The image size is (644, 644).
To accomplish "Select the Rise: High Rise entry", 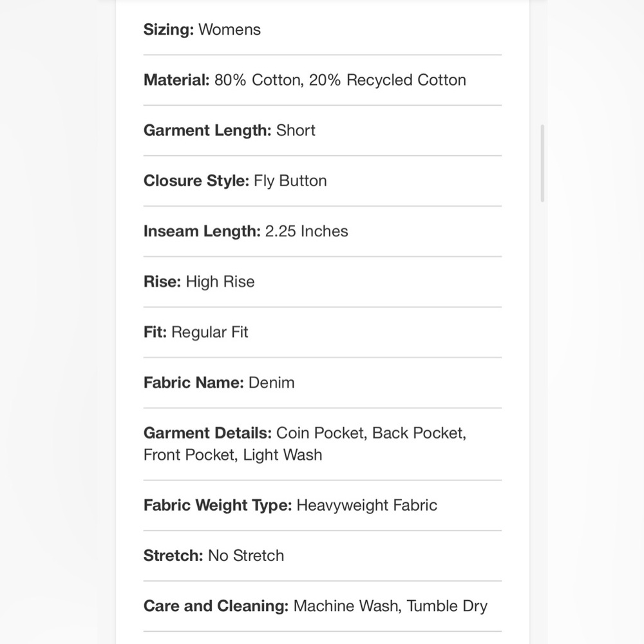I will pyautogui.click(x=323, y=282).
